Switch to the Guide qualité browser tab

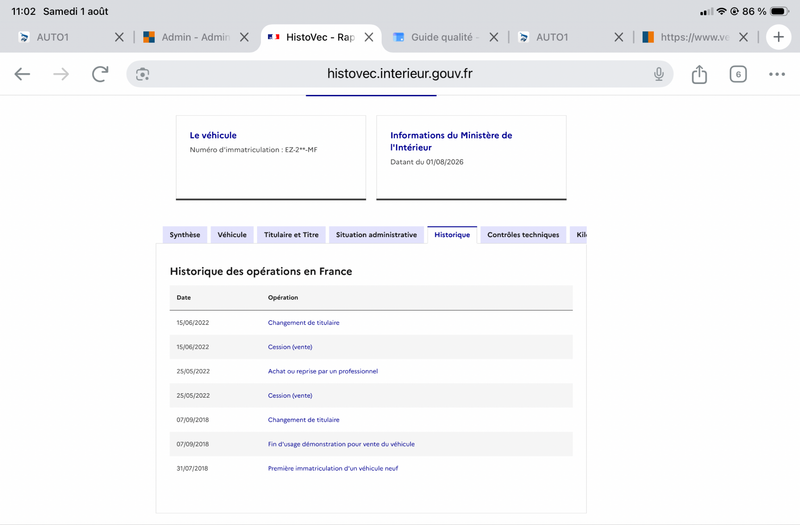click(x=436, y=37)
